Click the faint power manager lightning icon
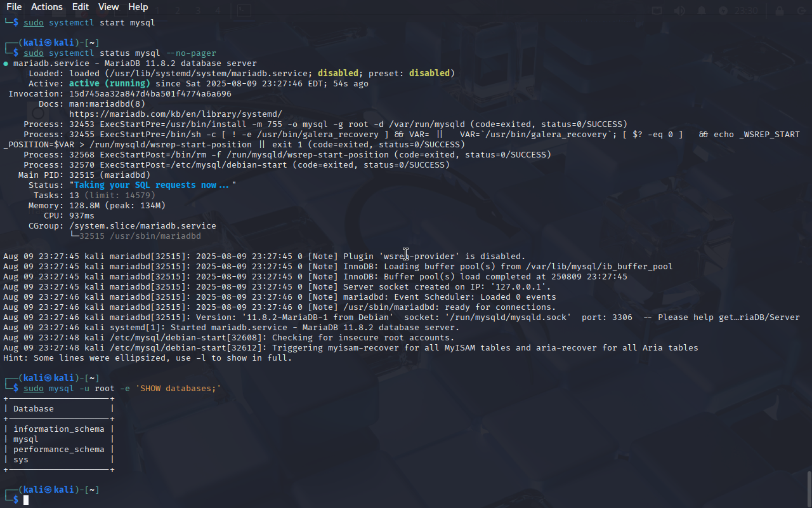The height and width of the screenshot is (508, 812). pyautogui.click(x=723, y=11)
